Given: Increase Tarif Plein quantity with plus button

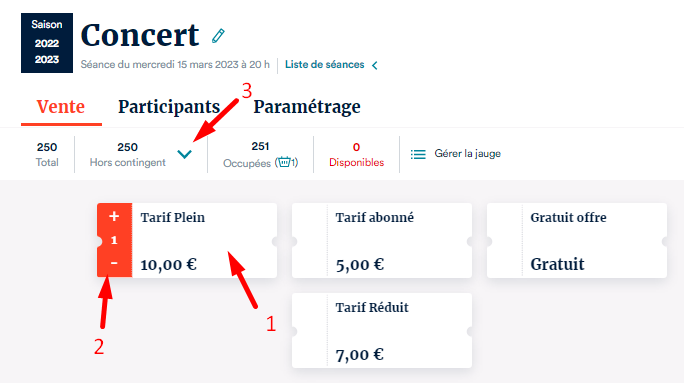Looking at the screenshot, I should [114, 216].
